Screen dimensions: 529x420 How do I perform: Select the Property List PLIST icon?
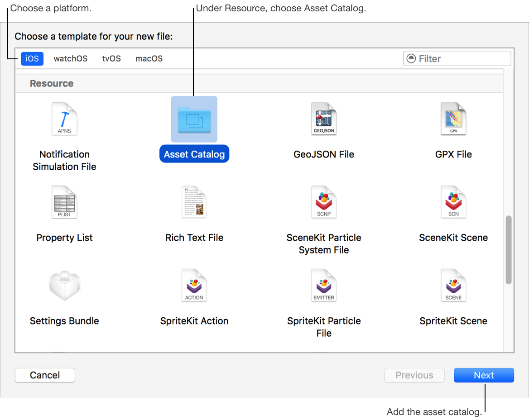pos(64,202)
